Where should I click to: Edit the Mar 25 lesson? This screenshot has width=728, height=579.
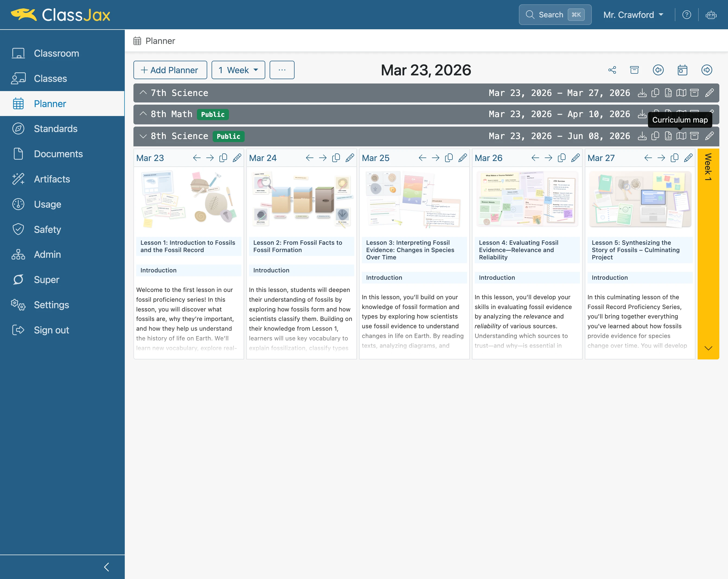click(x=463, y=158)
